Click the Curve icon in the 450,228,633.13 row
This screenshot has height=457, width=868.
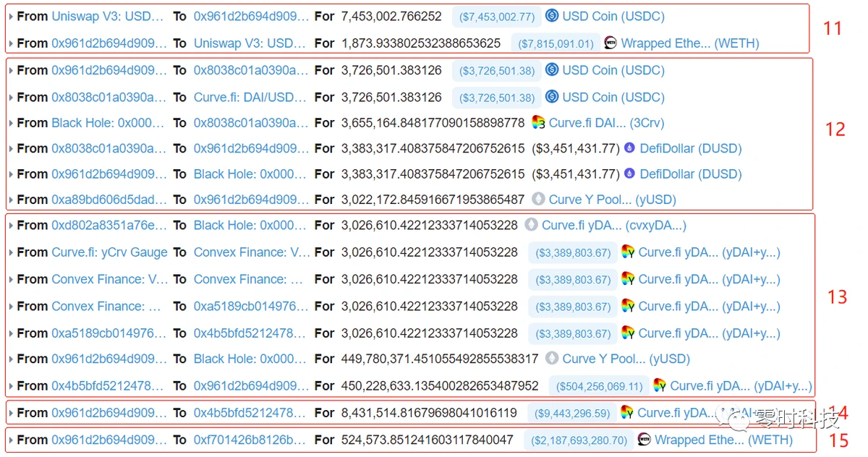pos(660,386)
